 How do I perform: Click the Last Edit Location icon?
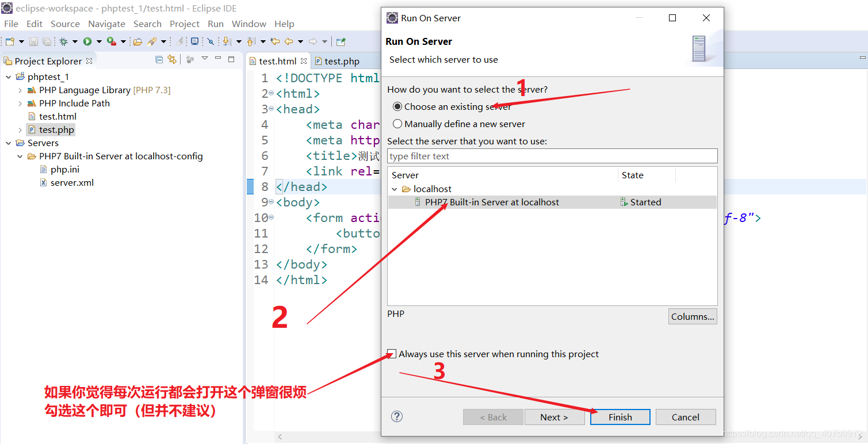pyautogui.click(x=275, y=41)
